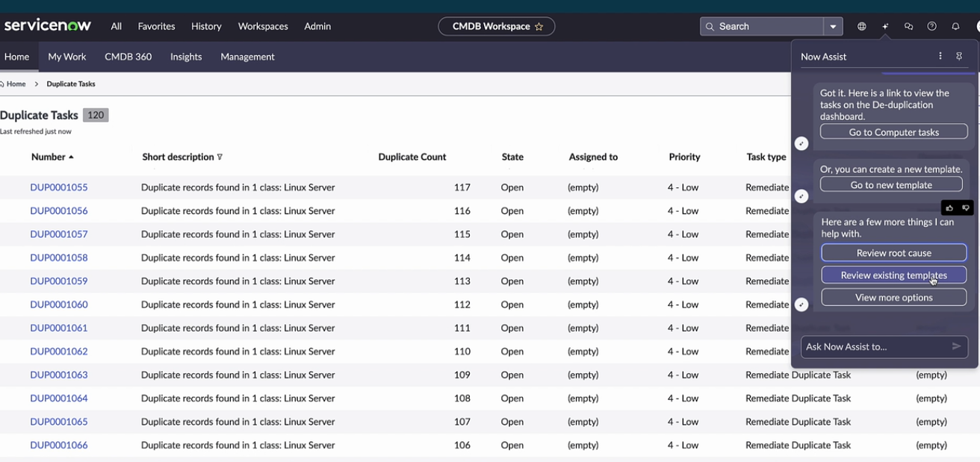Open task DUP0001065
The height and width of the screenshot is (462, 980).
pyautogui.click(x=59, y=422)
